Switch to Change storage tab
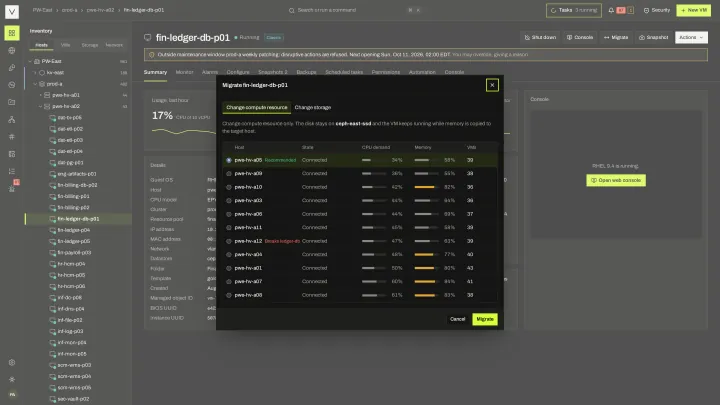 click(313, 107)
